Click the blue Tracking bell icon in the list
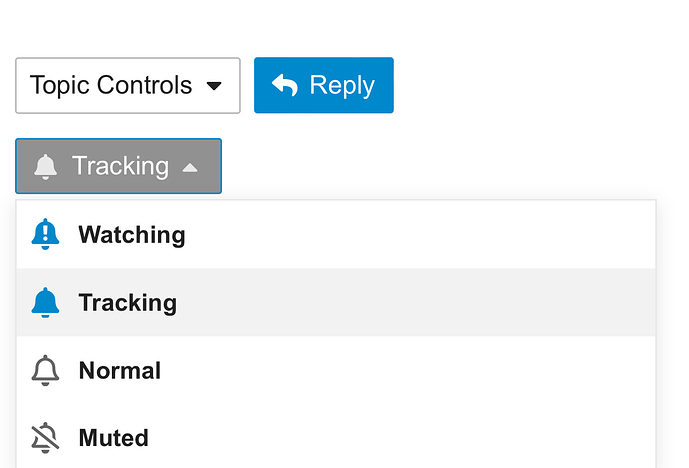Viewport: 689px width, 468px height. pyautogui.click(x=46, y=302)
